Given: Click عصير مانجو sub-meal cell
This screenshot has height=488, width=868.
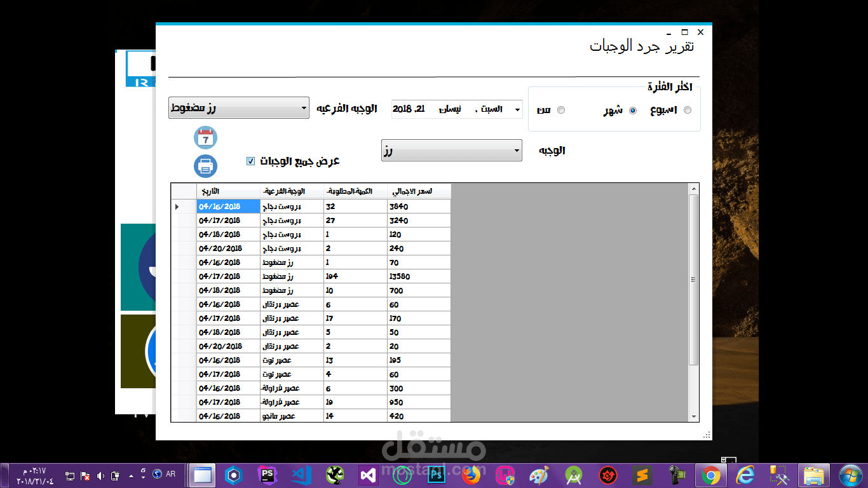Looking at the screenshot, I should click(292, 416).
